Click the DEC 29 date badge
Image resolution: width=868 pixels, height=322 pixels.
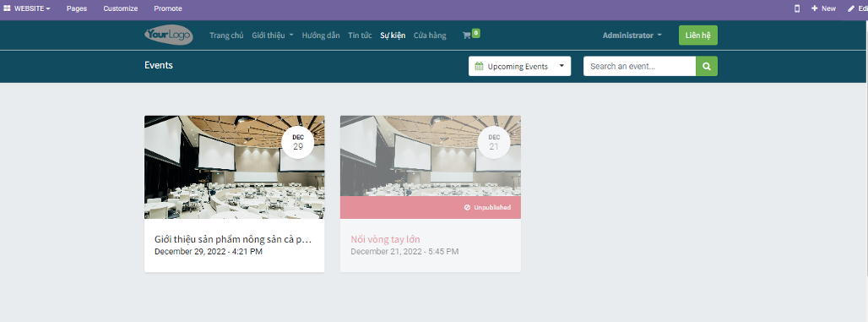click(x=298, y=142)
